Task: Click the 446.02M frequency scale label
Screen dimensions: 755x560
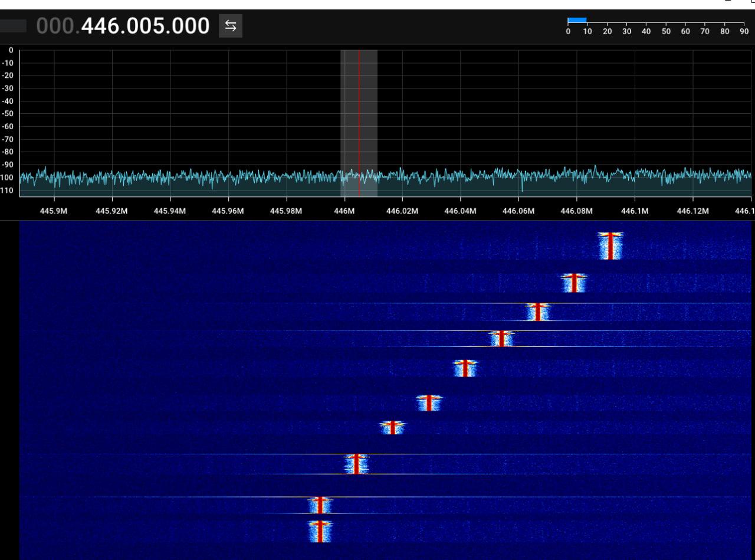Action: tap(402, 211)
